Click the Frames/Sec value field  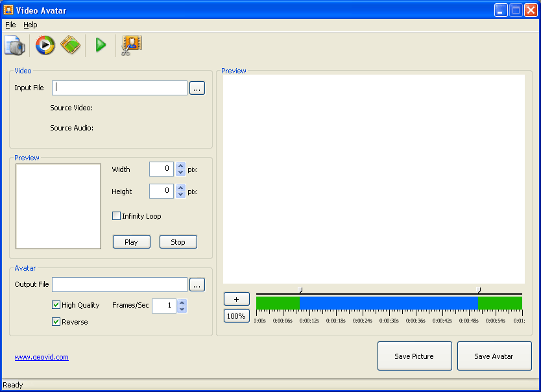tap(164, 306)
